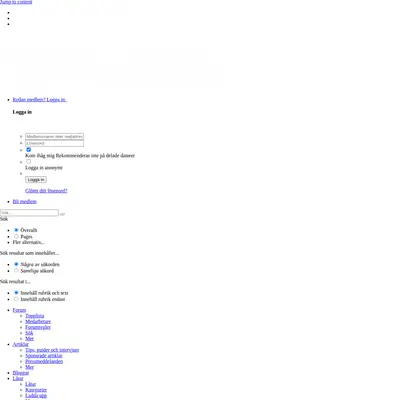The image size is (400, 400).
Task: Open the Pressmeddelanden link
Action: click(44, 361)
